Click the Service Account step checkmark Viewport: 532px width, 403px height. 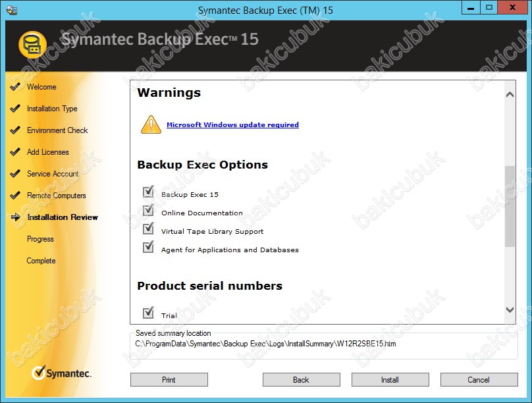(x=15, y=174)
